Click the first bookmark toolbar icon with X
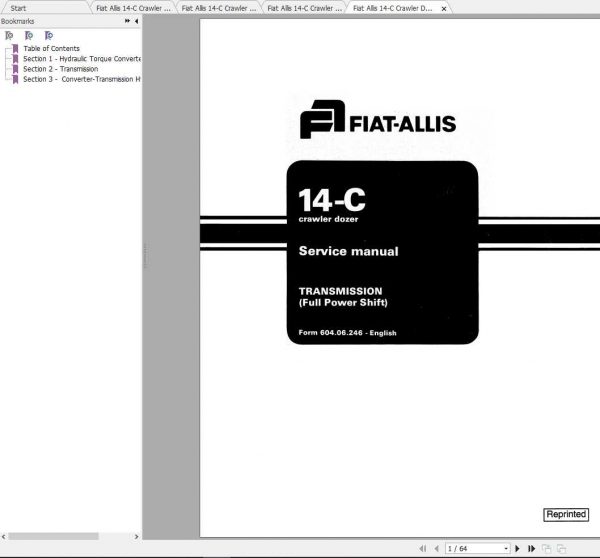Viewport: 600px width, 558px height. pos(9,36)
